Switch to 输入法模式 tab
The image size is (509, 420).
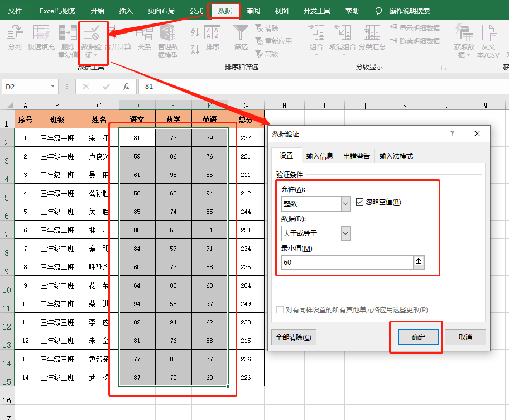pos(396,156)
